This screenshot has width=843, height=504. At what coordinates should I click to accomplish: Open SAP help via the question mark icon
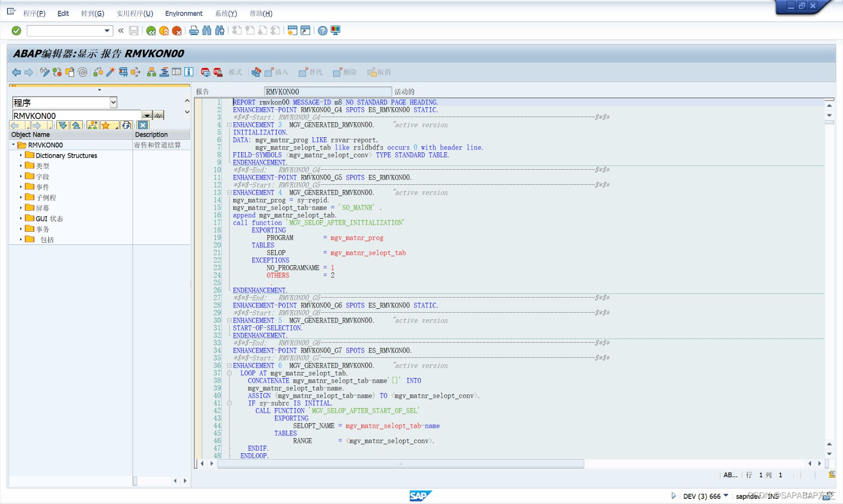pos(323,31)
